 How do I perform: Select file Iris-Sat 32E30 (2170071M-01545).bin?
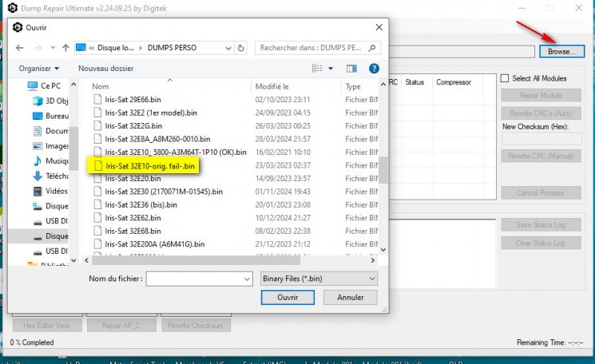tap(164, 192)
